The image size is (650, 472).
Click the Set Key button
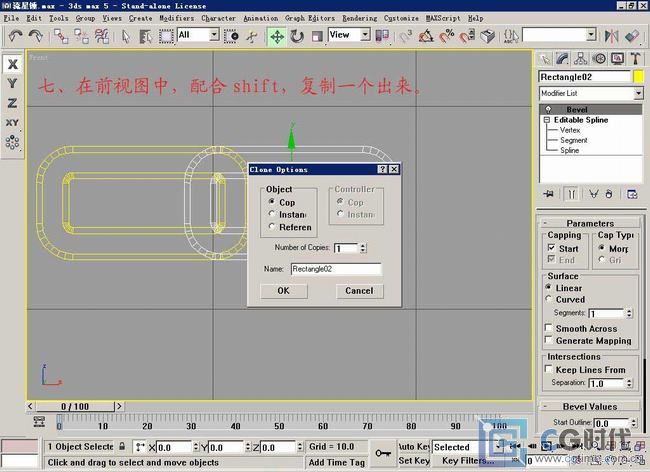click(x=414, y=461)
